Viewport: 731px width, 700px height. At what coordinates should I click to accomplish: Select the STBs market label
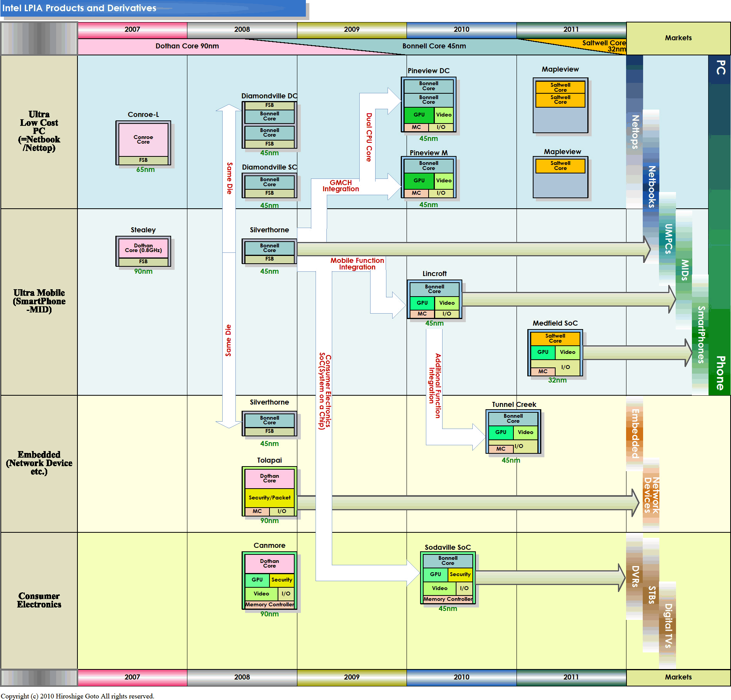pos(652,595)
